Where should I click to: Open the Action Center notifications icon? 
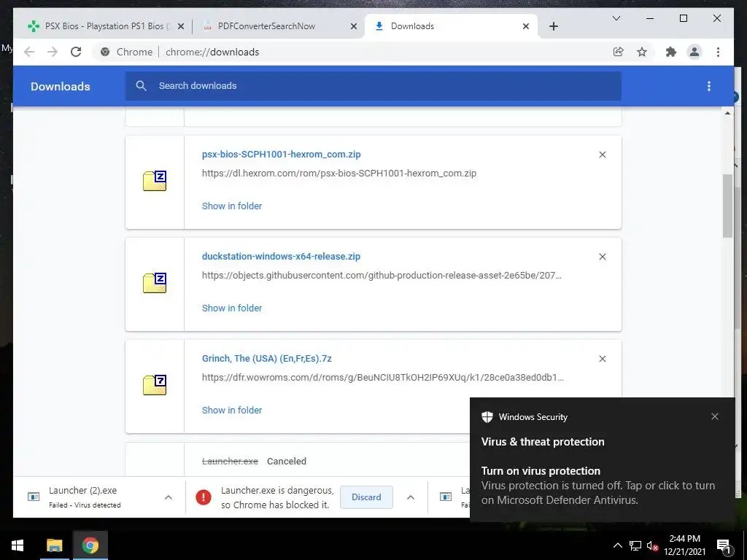point(724,545)
